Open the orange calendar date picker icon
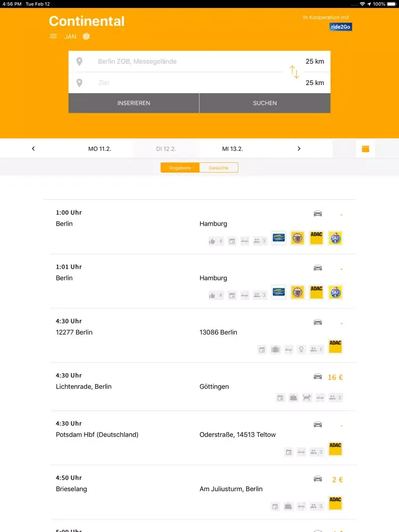Screen dimensions: 399x532 365,148
